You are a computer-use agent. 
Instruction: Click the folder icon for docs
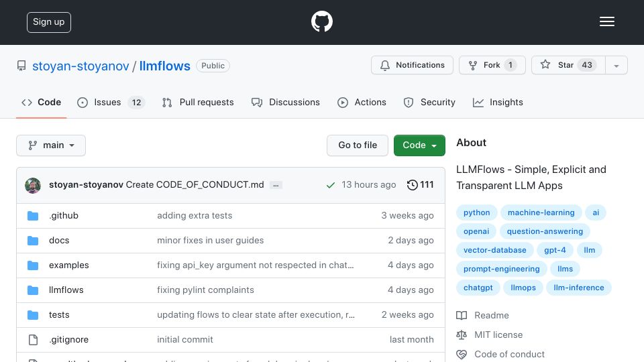click(33, 241)
